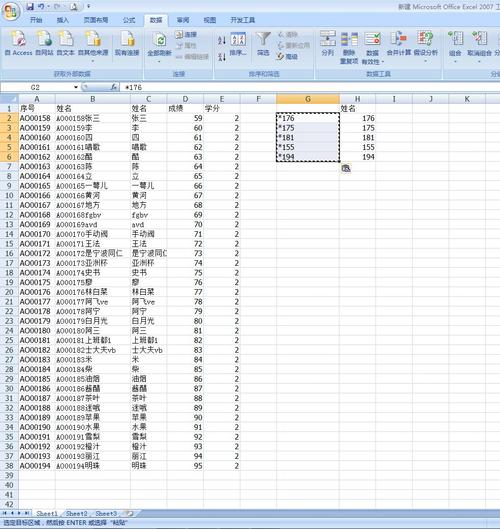Open the Consolidate tool icon

click(x=398, y=39)
